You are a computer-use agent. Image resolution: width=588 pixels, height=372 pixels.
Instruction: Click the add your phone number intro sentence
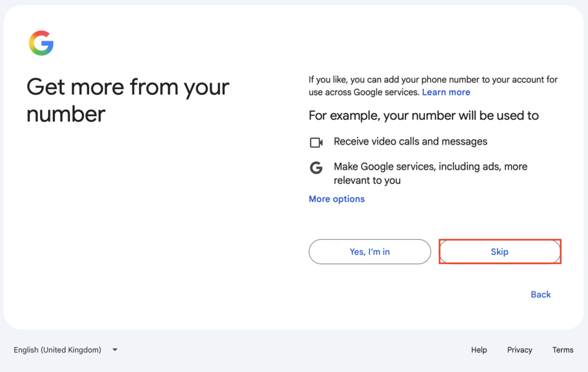pos(433,86)
